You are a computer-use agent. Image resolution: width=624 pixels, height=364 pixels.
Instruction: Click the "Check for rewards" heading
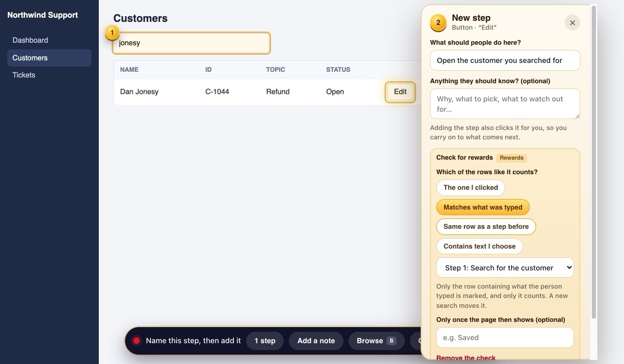point(464,158)
